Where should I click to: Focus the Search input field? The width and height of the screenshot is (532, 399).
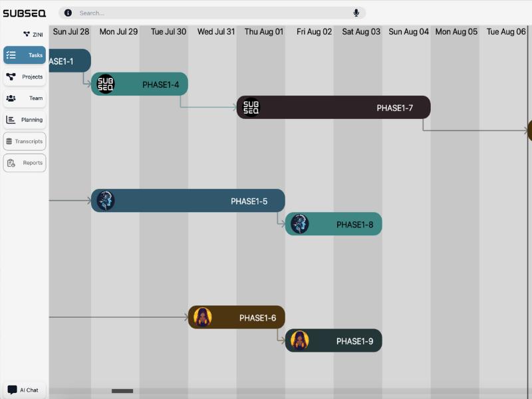tap(212, 13)
